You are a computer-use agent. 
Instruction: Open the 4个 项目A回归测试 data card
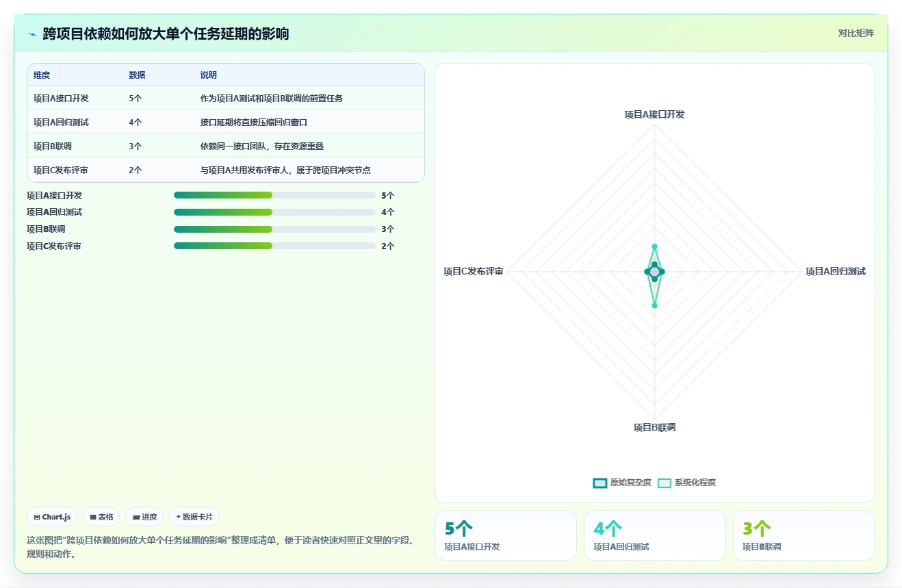coord(655,535)
